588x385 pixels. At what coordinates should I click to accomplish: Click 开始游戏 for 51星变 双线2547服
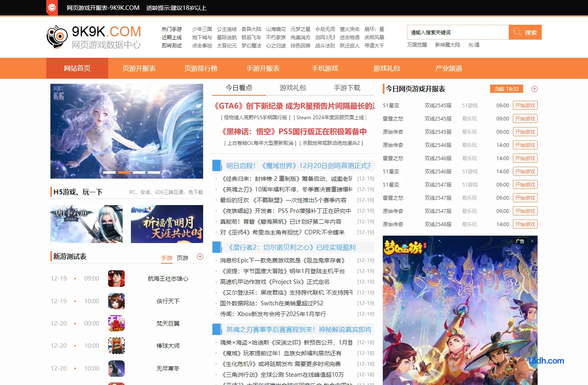pos(525,184)
